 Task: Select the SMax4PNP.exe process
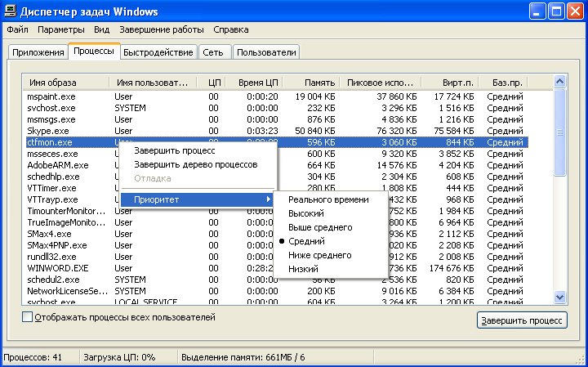pyautogui.click(x=57, y=245)
